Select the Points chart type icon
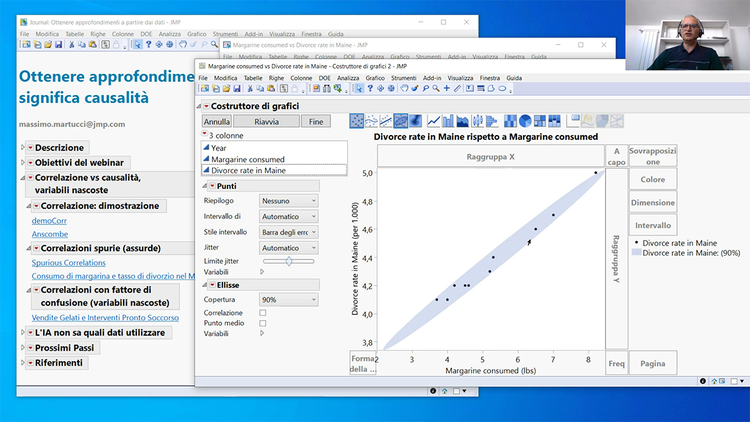Image resolution: width=750 pixels, height=422 pixels. click(x=357, y=121)
